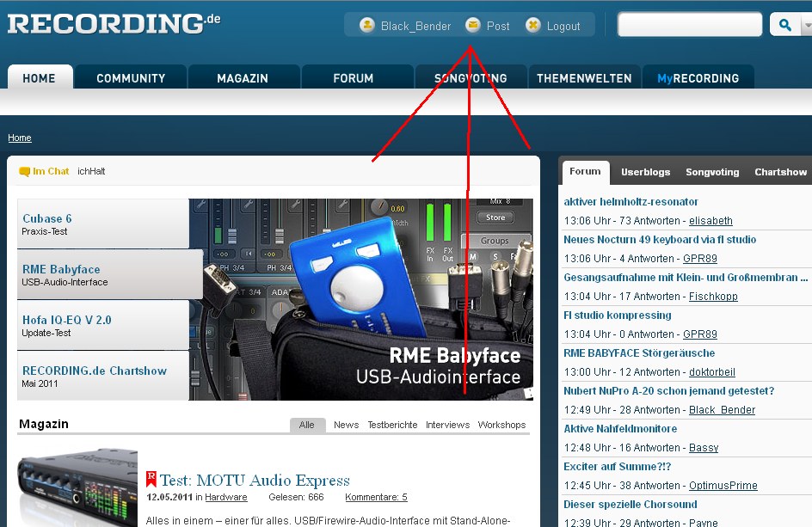The image size is (812, 527).
Task: Select the Workshops magazine filter
Action: 501,425
